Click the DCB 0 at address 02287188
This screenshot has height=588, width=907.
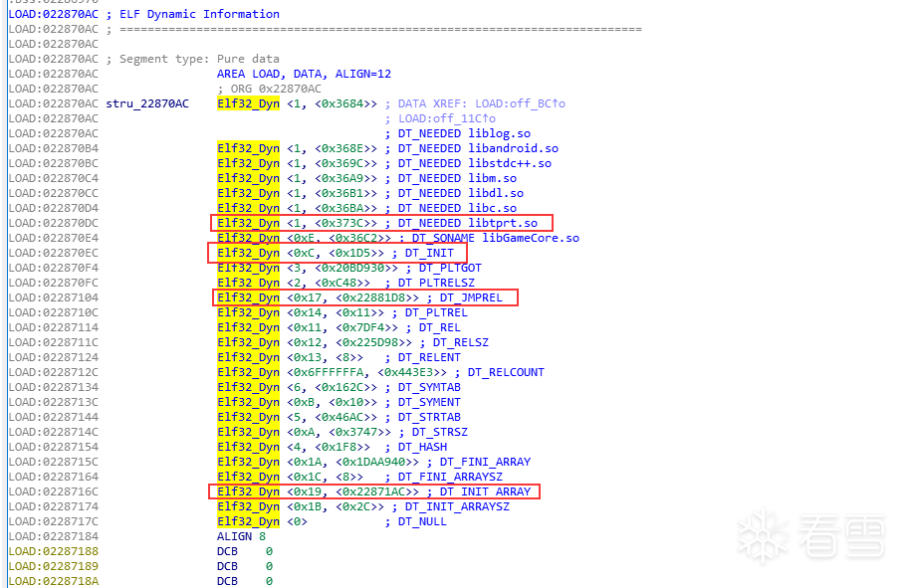tap(245, 551)
